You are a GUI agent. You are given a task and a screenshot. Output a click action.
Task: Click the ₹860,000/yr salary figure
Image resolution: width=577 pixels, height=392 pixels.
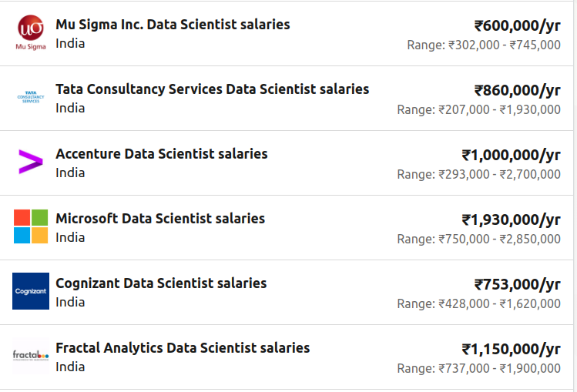517,90
